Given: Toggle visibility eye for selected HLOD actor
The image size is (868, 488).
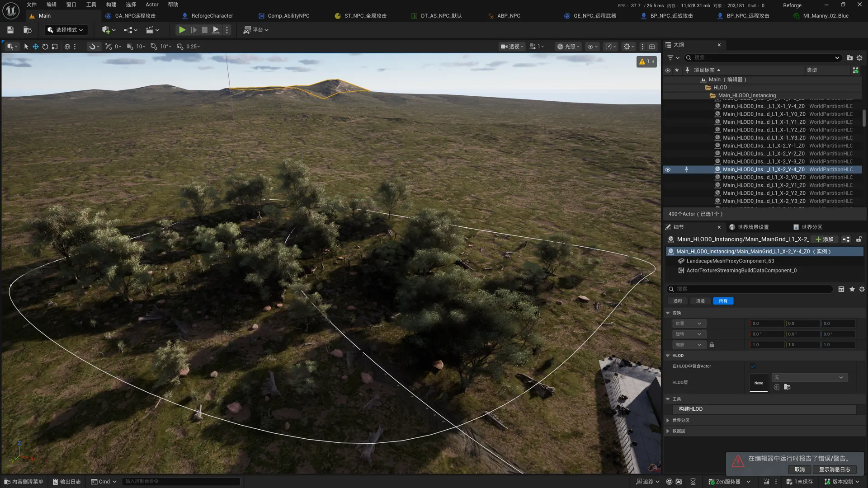Looking at the screenshot, I should tap(668, 169).
